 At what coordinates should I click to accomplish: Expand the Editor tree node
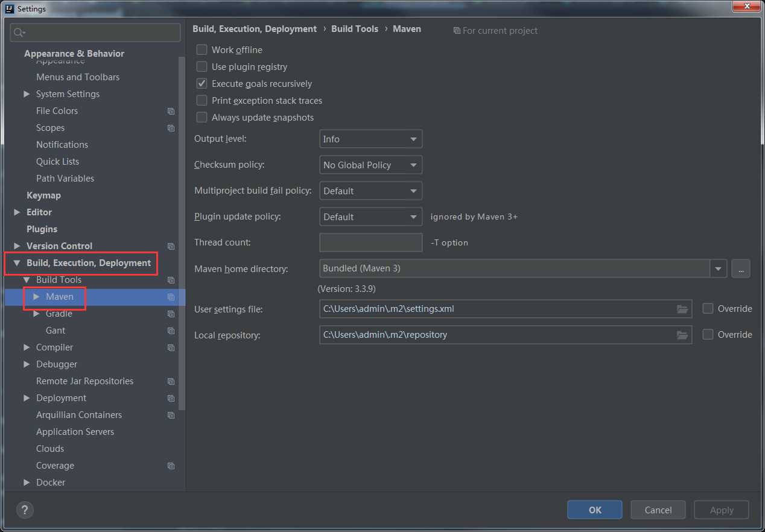[x=17, y=212]
